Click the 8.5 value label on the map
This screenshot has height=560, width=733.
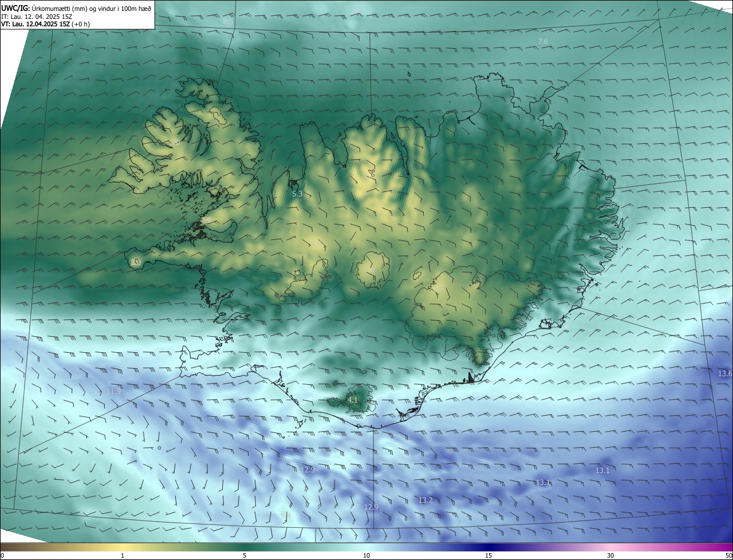tap(227, 21)
